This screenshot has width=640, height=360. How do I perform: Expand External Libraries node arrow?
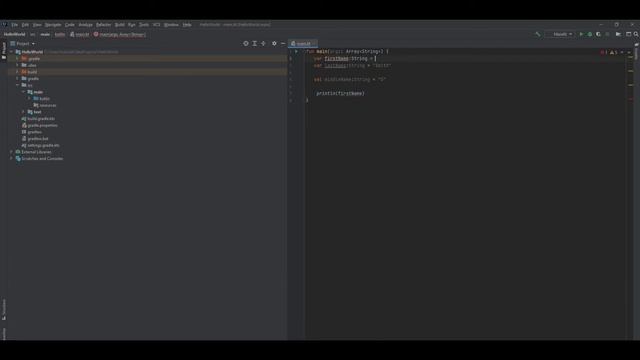pyautogui.click(x=12, y=152)
